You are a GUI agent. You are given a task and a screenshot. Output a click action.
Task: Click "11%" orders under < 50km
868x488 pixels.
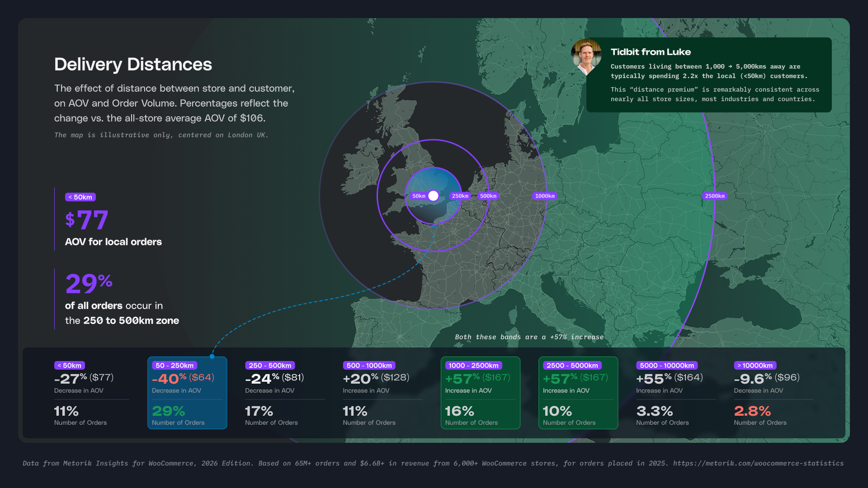click(x=66, y=411)
